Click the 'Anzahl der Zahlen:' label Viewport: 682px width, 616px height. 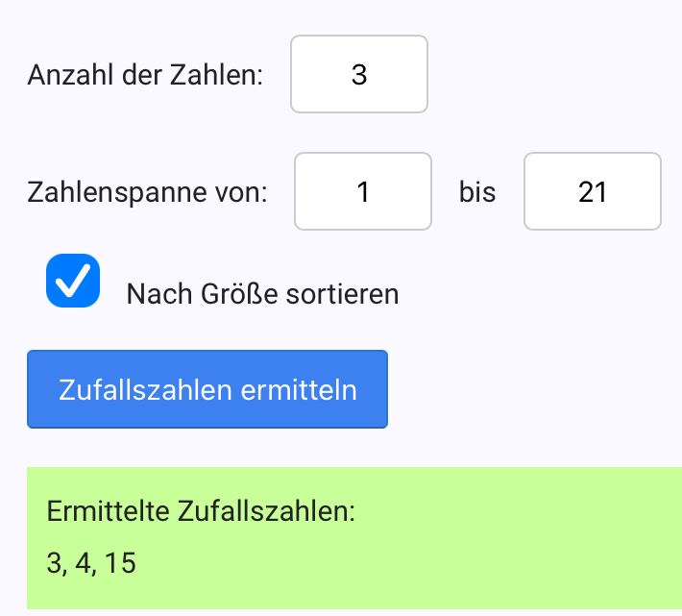click(x=145, y=76)
